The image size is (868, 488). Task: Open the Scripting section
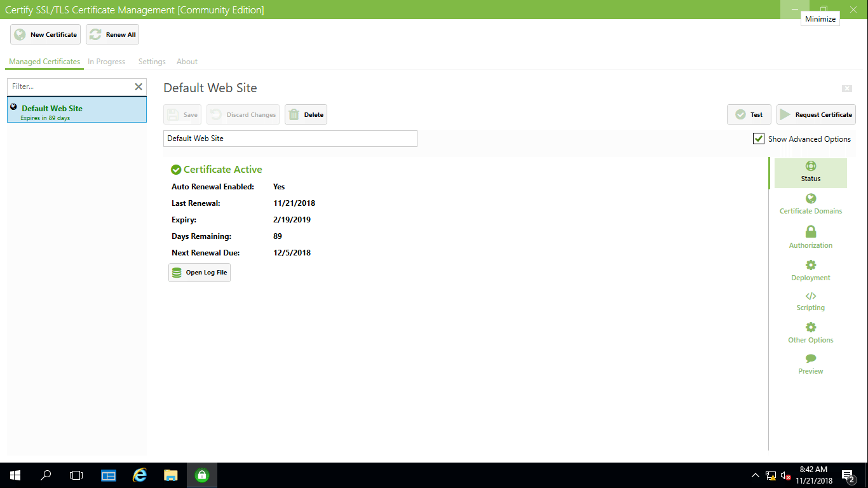810,302
